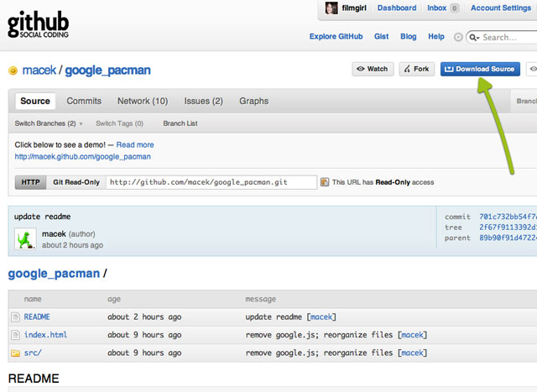537x392 pixels.
Task: Click 'about 9 hours ago' in index.html row
Action: click(x=144, y=335)
